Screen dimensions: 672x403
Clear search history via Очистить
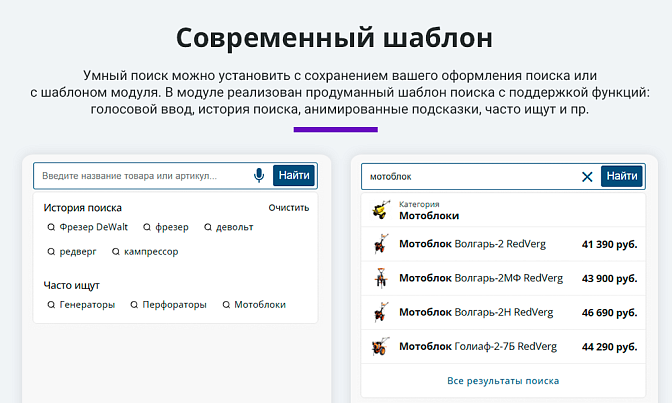[x=289, y=208]
